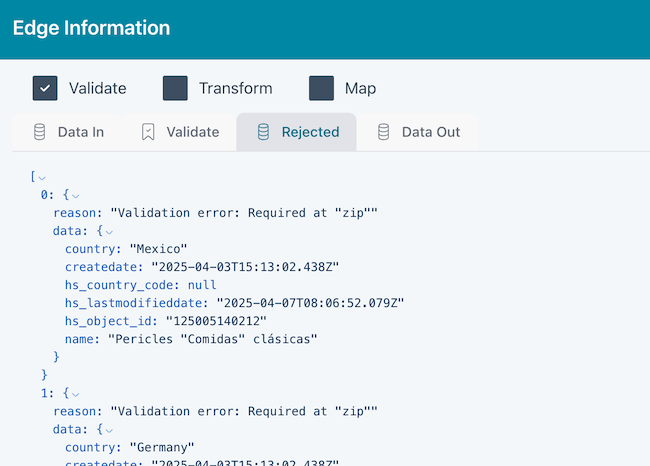650x466 pixels.
Task: Collapse the data object of item 0
Action: pyautogui.click(x=109, y=231)
